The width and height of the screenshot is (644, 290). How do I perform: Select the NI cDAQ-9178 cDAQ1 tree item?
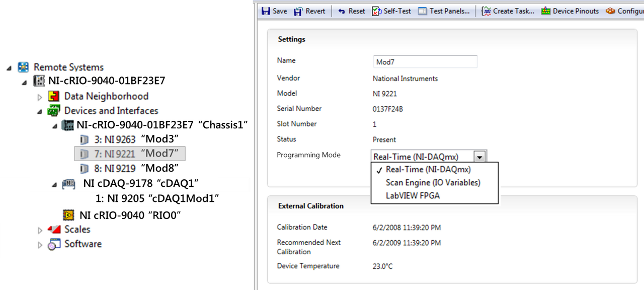point(141,184)
